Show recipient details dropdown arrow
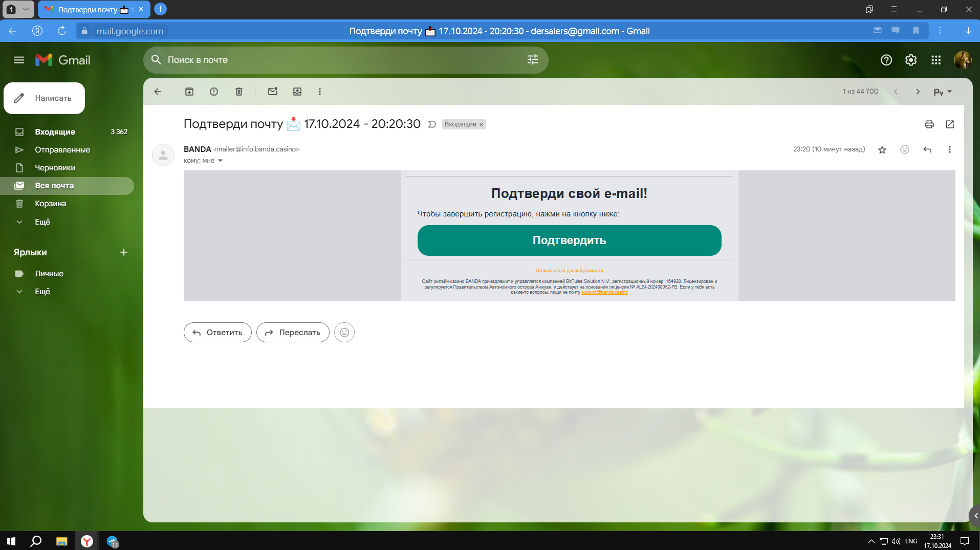980x550 pixels. point(221,161)
